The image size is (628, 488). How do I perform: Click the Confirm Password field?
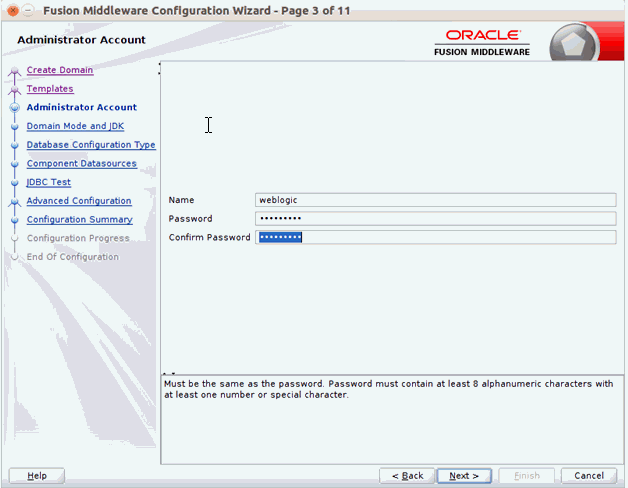(x=435, y=237)
